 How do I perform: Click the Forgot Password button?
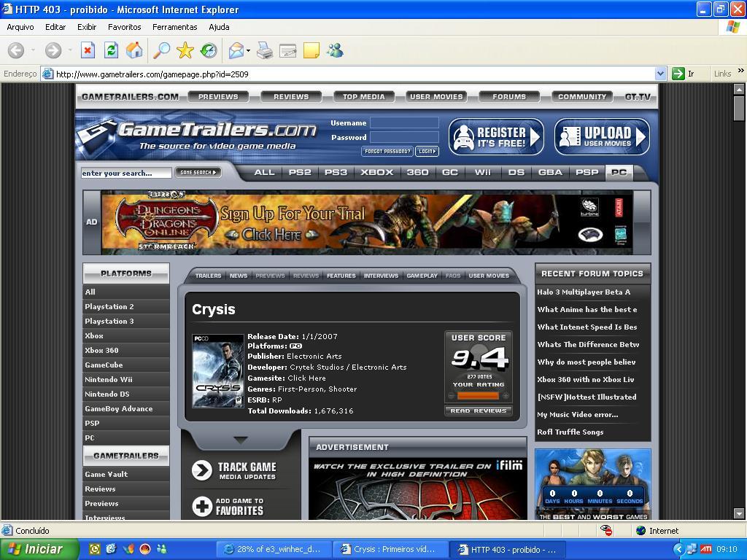click(387, 152)
